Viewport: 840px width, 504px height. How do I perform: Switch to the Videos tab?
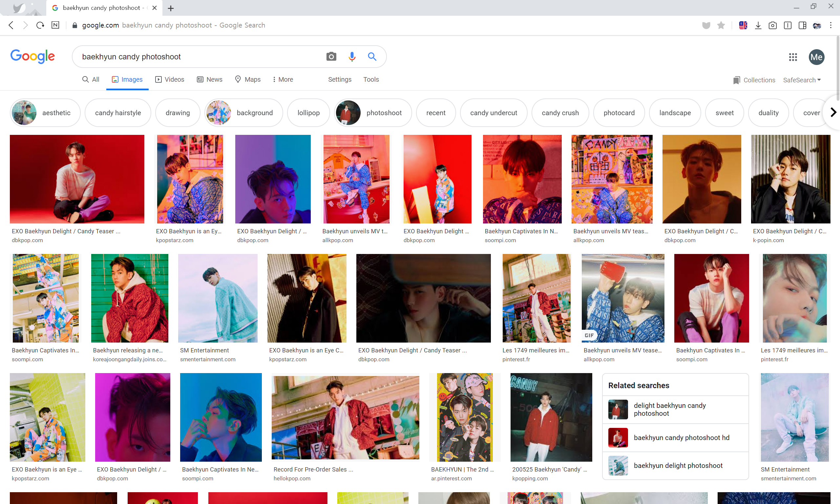170,79
